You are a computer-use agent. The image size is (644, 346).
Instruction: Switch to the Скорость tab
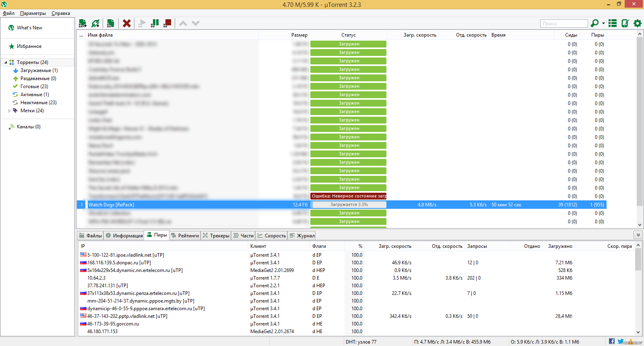271,235
